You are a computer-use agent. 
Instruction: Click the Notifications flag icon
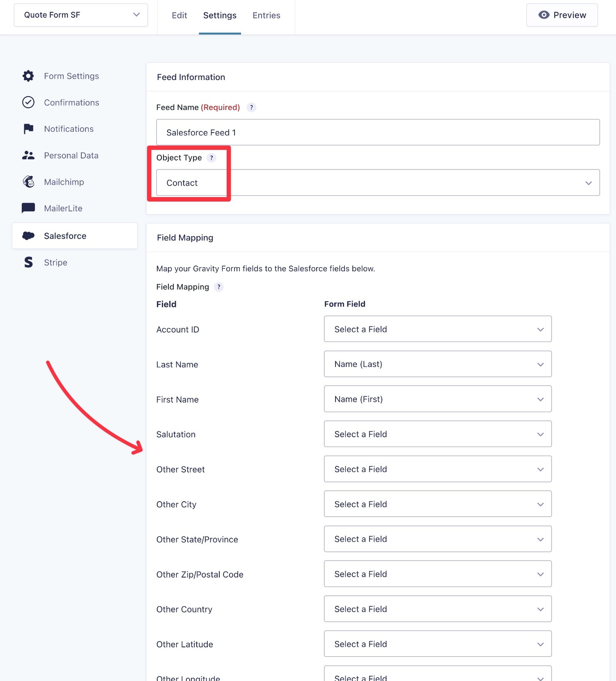(x=28, y=129)
